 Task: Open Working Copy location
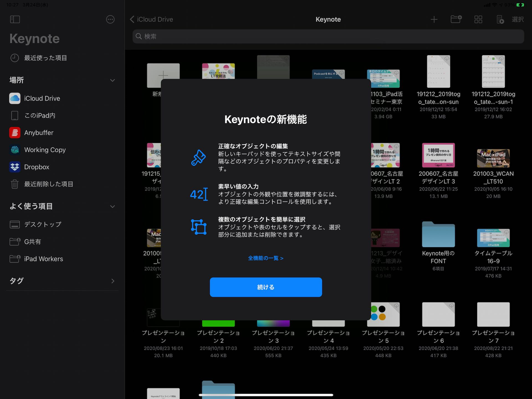62,150
